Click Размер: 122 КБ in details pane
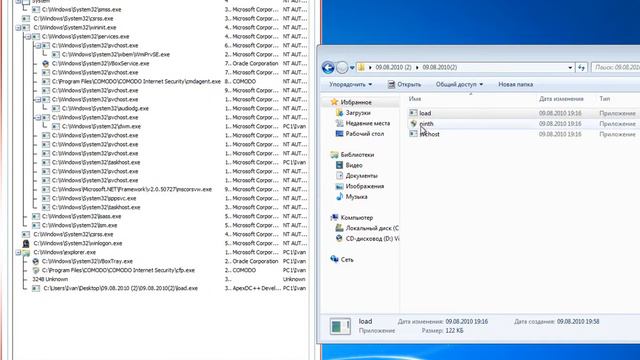Image resolution: width=640 pixels, height=360 pixels. (442, 331)
